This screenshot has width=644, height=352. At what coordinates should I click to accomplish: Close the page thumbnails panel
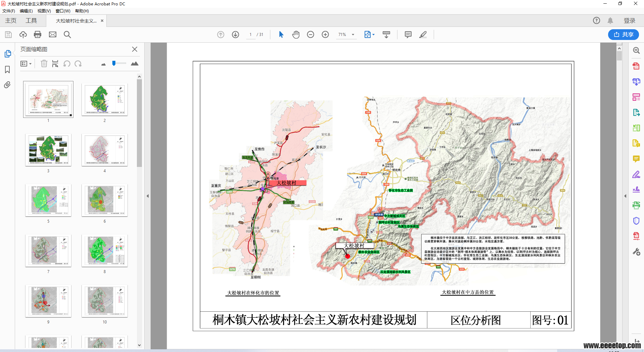135,49
